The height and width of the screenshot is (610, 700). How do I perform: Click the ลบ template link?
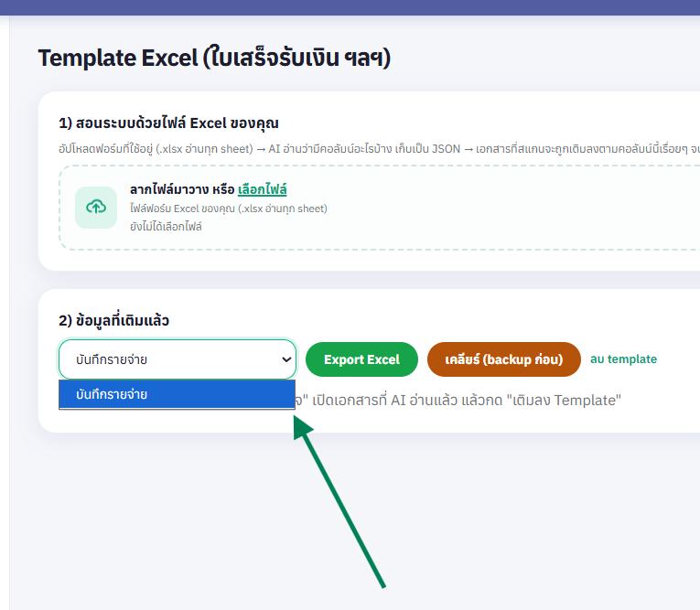pos(623,359)
